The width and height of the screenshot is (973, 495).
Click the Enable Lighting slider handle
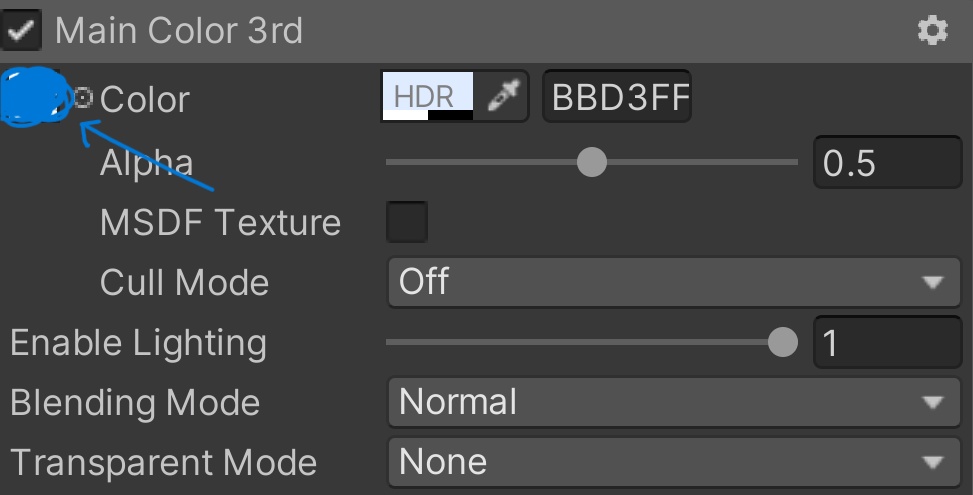coord(783,343)
